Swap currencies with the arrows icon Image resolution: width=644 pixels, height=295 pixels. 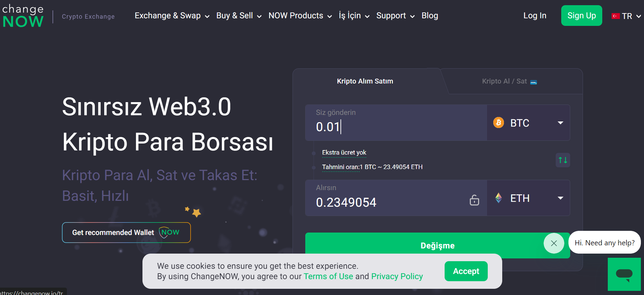tap(563, 160)
